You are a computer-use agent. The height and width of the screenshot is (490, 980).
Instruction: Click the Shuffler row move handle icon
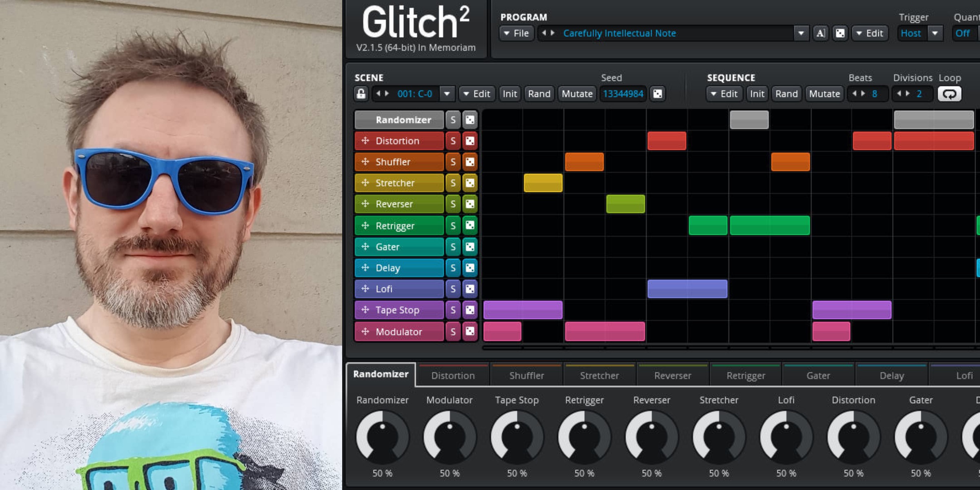click(365, 162)
